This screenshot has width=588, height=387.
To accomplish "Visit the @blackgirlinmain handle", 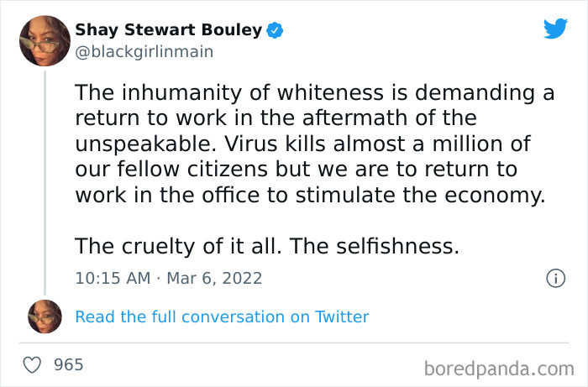I will tap(144, 51).
